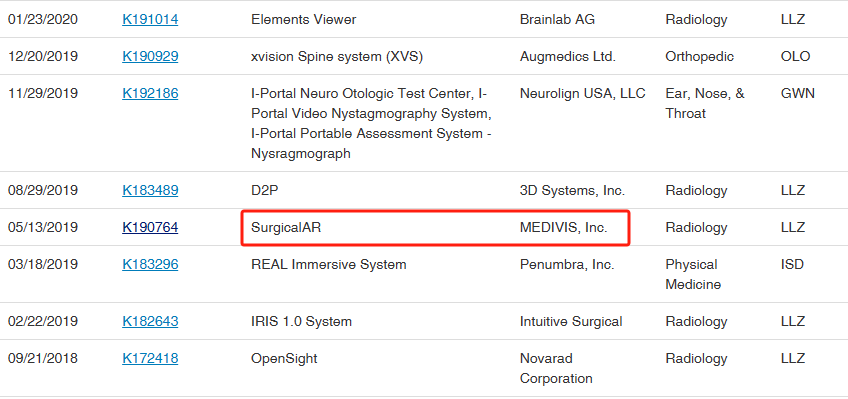The height and width of the screenshot is (399, 848).
Task: Select the Augmedics Ltd. company cell
Action: [x=568, y=57]
